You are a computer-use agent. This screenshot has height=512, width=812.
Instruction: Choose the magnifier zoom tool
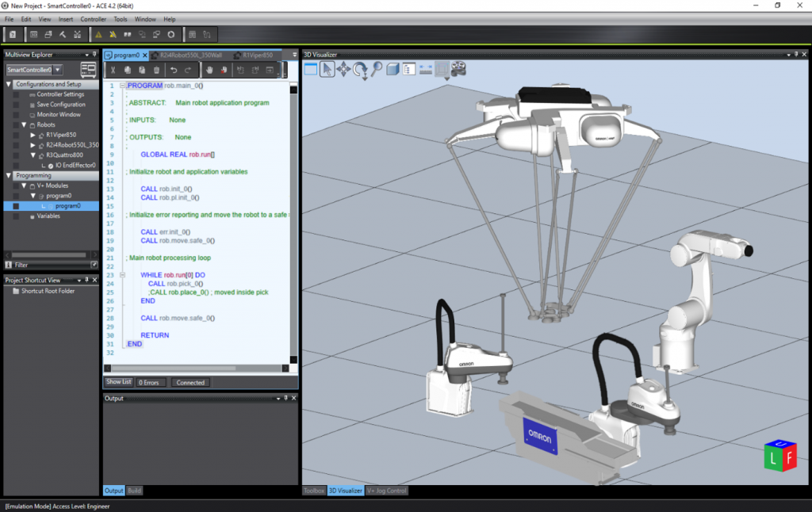click(377, 70)
